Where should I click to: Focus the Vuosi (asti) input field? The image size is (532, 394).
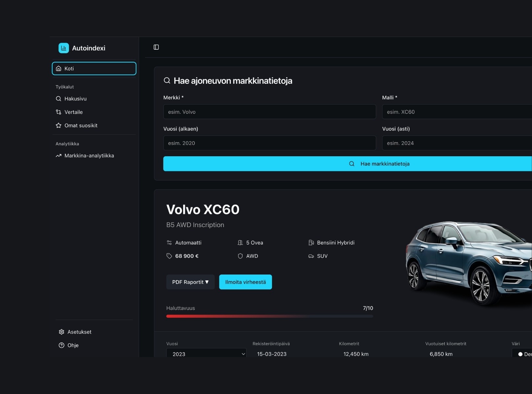pos(457,143)
